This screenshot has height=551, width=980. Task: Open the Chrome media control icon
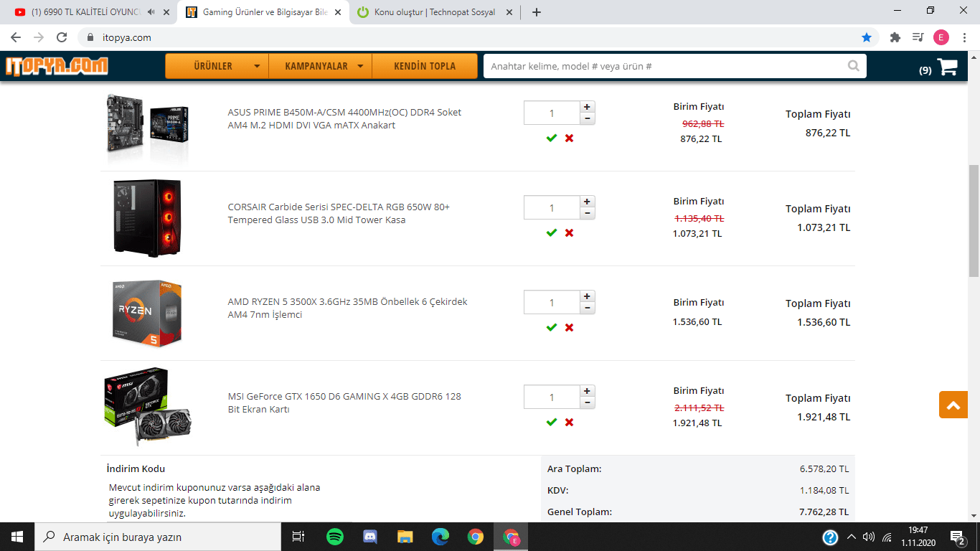coord(918,37)
